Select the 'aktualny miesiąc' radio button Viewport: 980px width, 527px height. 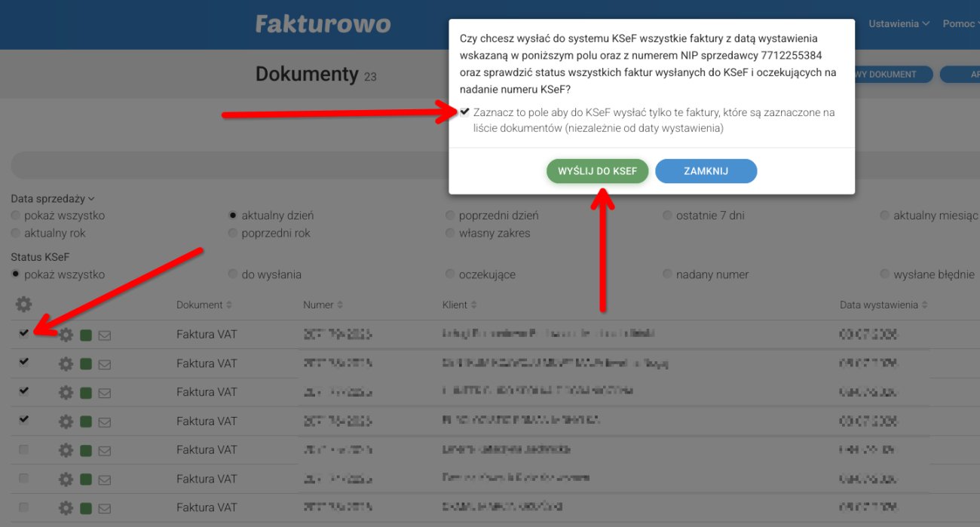[x=885, y=216]
